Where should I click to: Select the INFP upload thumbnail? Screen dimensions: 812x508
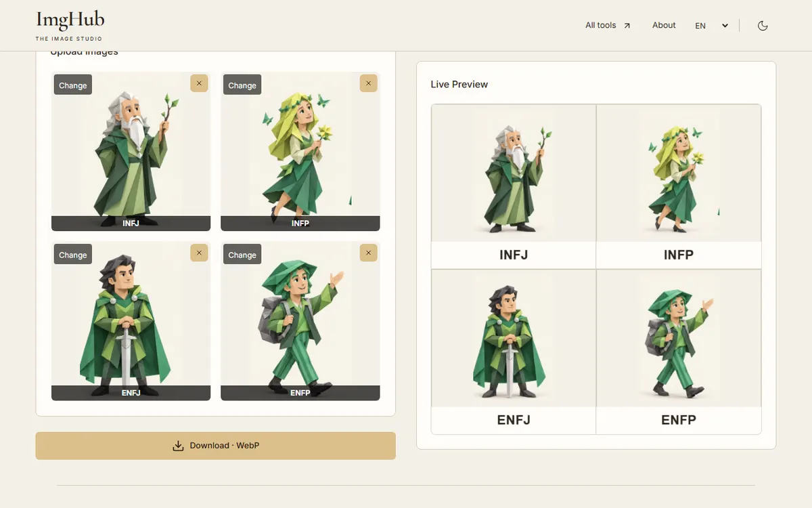coord(300,152)
